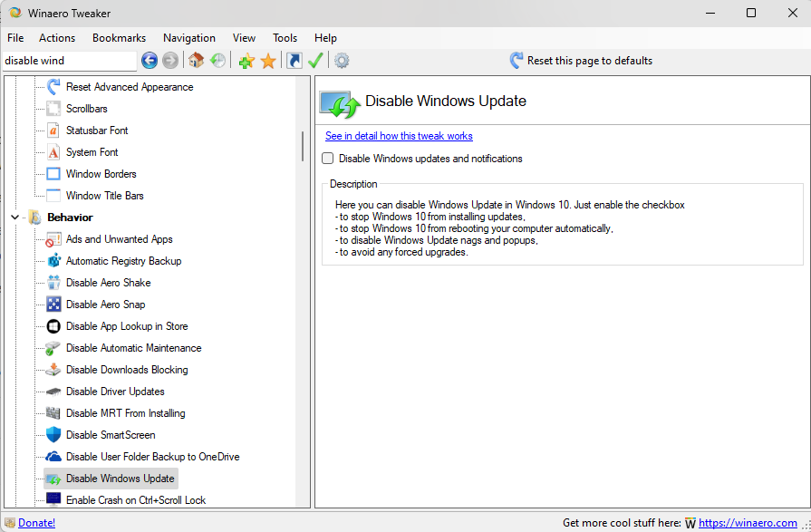Select Disable Downloads Blocking item text
Screen dimensions: 811x532
coord(127,370)
